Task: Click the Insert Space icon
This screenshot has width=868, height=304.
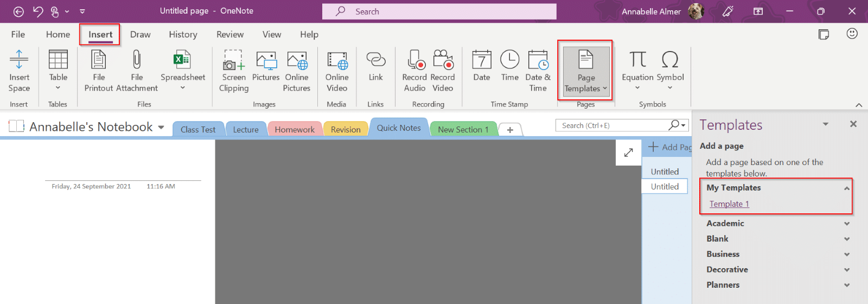Action: click(19, 60)
